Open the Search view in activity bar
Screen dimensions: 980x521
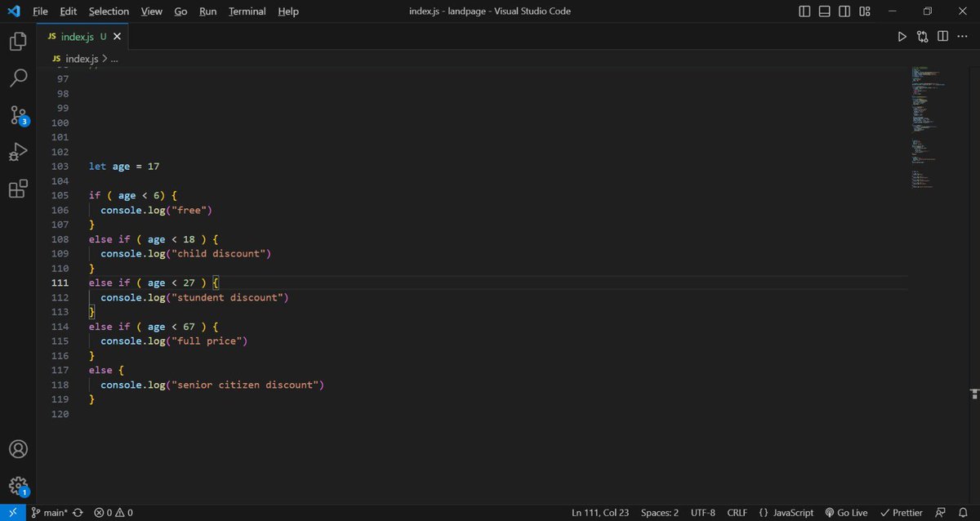[18, 78]
